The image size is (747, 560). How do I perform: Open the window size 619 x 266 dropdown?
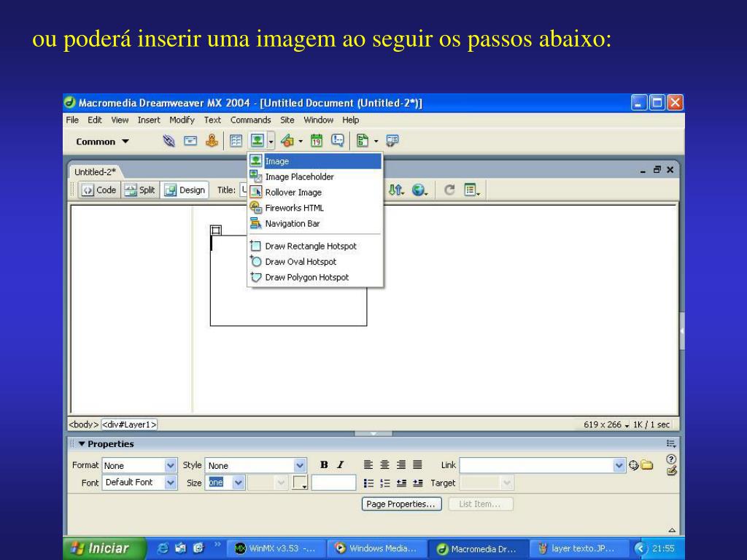pos(606,424)
